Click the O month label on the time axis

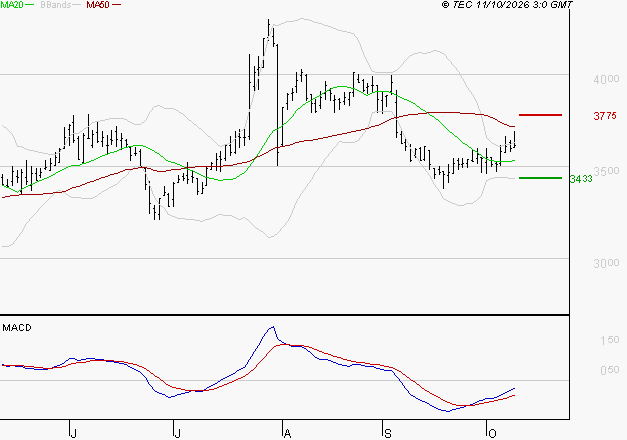[x=492, y=433]
